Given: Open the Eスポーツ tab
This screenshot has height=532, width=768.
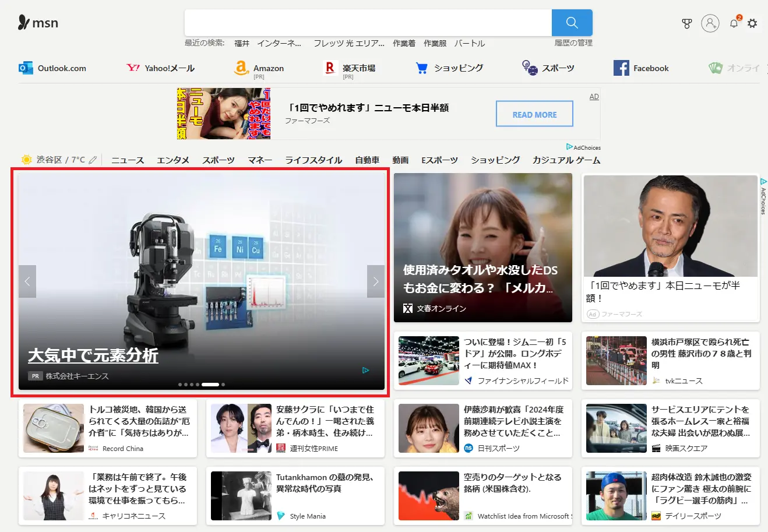Looking at the screenshot, I should point(439,160).
